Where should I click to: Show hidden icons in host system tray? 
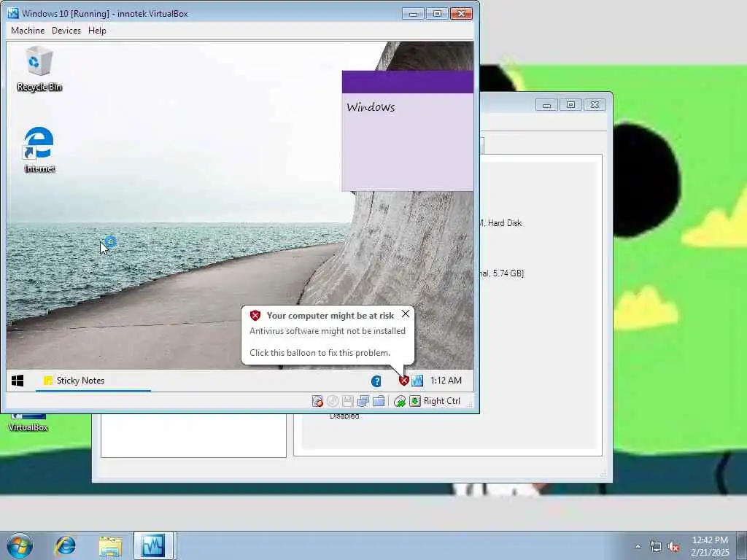(638, 546)
